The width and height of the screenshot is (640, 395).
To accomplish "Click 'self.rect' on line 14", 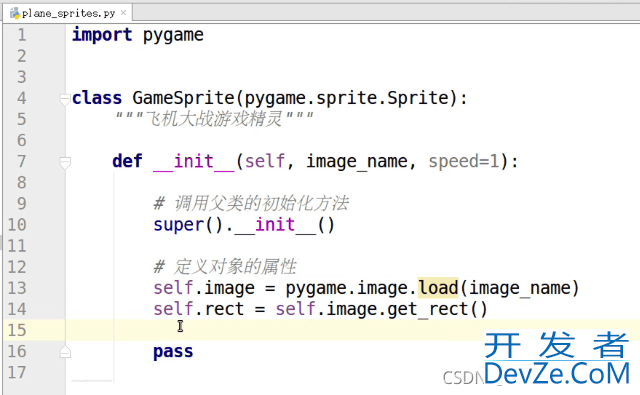I will pyautogui.click(x=198, y=309).
